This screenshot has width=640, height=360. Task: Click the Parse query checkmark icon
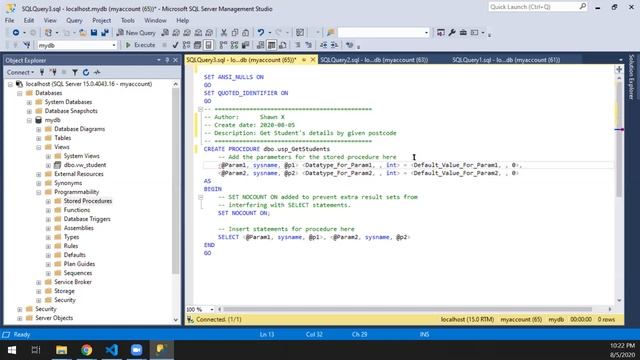point(176,45)
